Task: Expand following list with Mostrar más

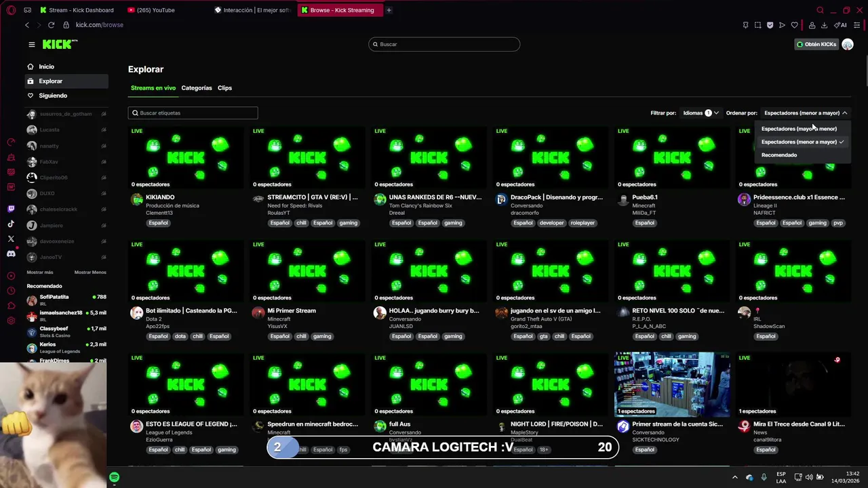Action: pos(40,272)
